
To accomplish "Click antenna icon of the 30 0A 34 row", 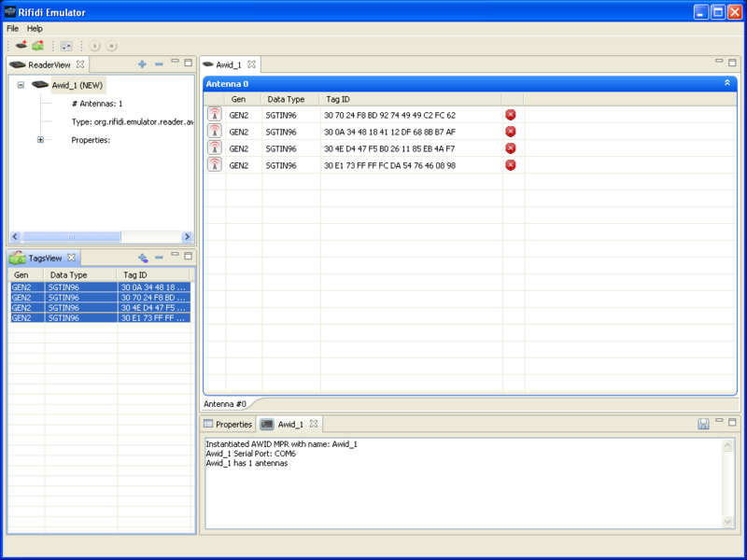I will pyautogui.click(x=215, y=132).
